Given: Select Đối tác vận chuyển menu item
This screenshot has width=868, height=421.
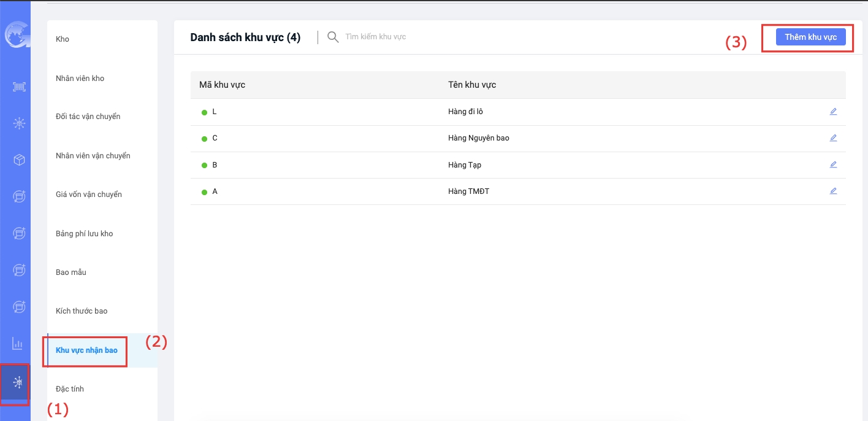Looking at the screenshot, I should [88, 117].
